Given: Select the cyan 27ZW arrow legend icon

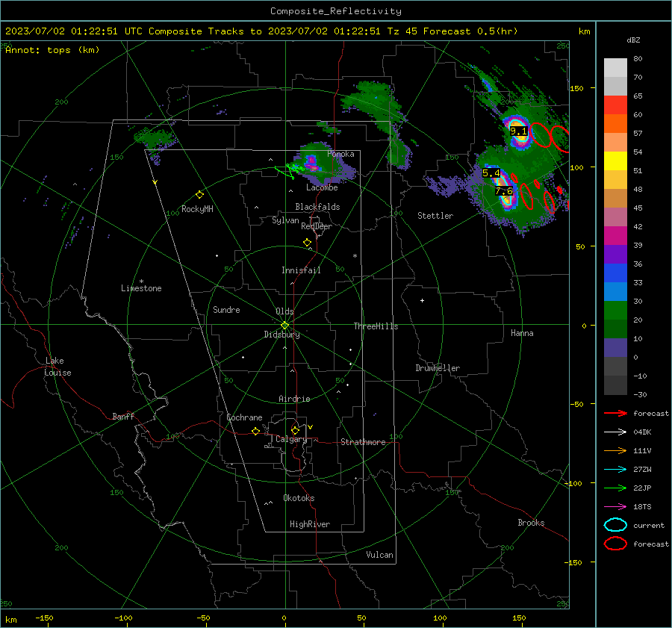Looking at the screenshot, I should [x=615, y=470].
